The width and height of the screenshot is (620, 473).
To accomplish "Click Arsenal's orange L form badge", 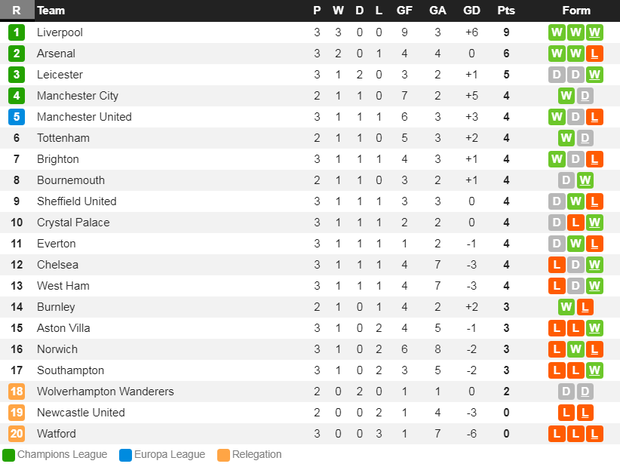I will click(594, 53).
